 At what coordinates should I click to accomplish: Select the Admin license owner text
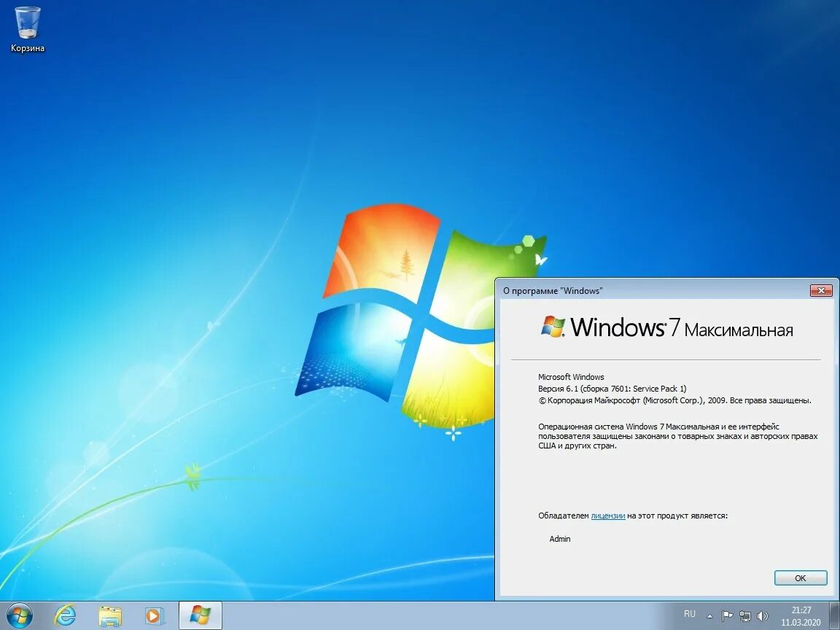point(560,539)
